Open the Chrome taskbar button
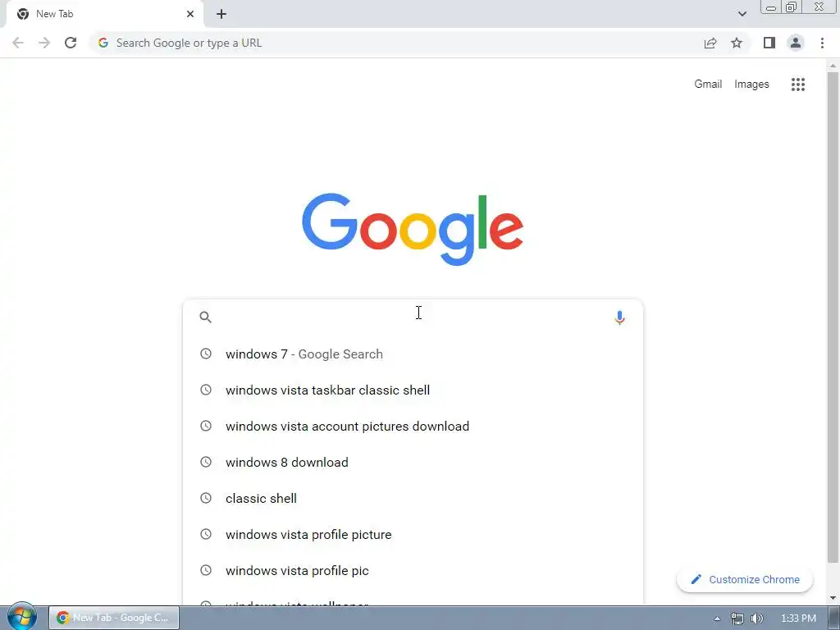 [114, 618]
